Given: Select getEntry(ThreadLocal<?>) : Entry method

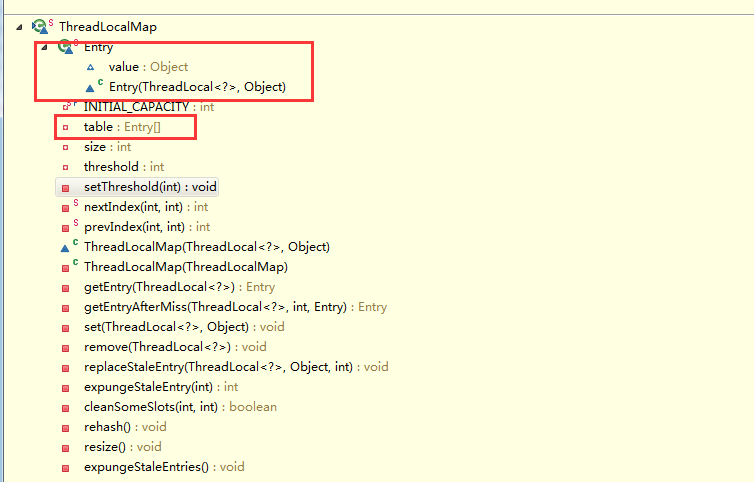Looking at the screenshot, I should pyautogui.click(x=179, y=287).
